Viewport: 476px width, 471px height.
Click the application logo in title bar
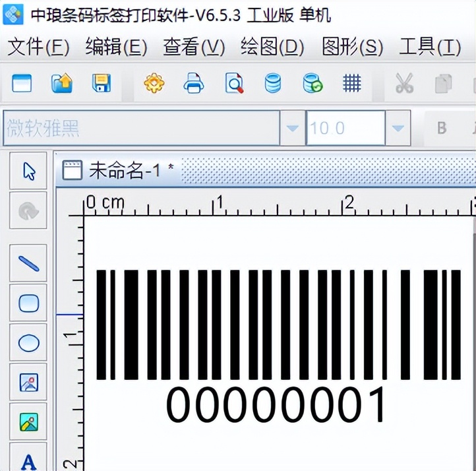point(13,15)
